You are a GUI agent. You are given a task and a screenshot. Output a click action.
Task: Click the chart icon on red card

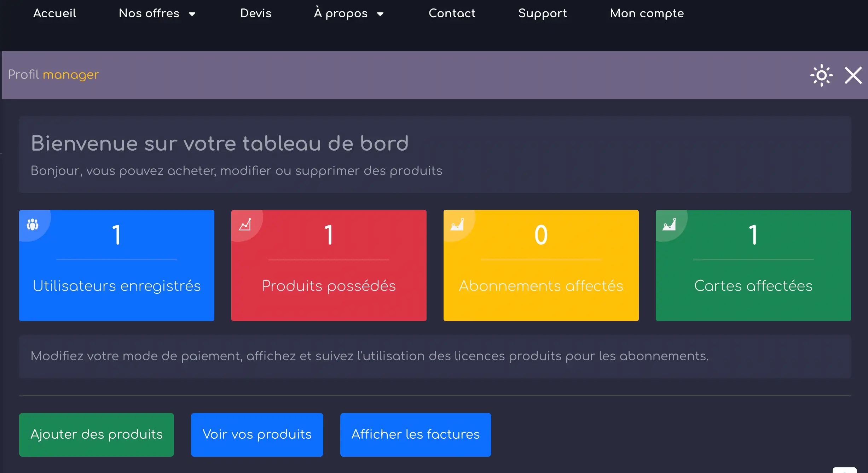[x=245, y=224]
